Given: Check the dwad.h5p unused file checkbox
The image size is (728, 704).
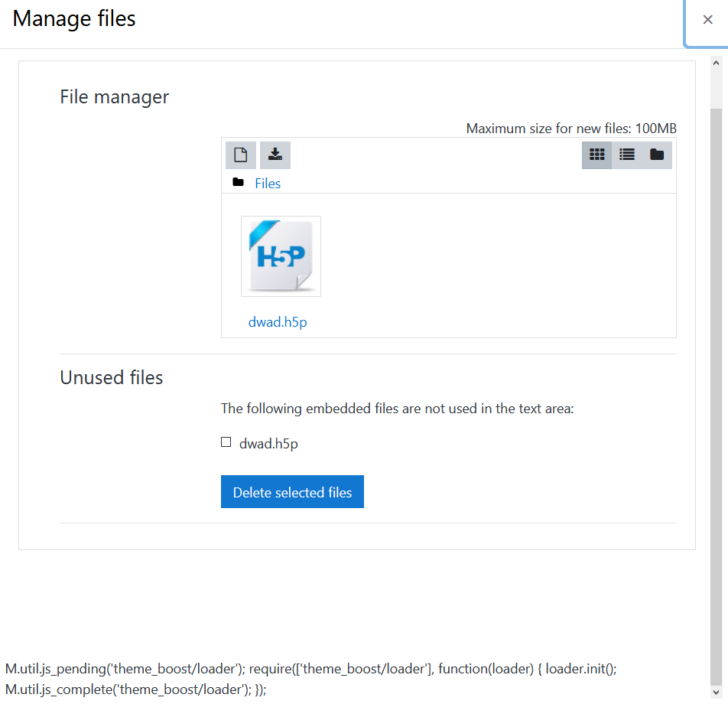Looking at the screenshot, I should (x=226, y=442).
